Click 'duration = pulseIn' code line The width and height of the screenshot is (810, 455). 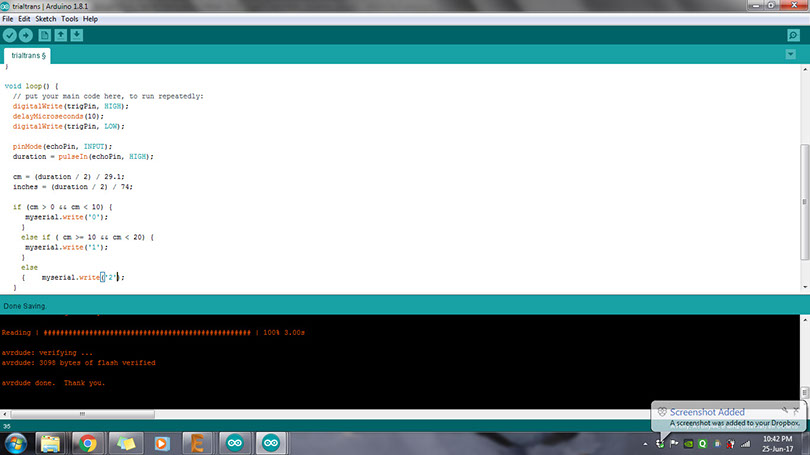point(83,156)
